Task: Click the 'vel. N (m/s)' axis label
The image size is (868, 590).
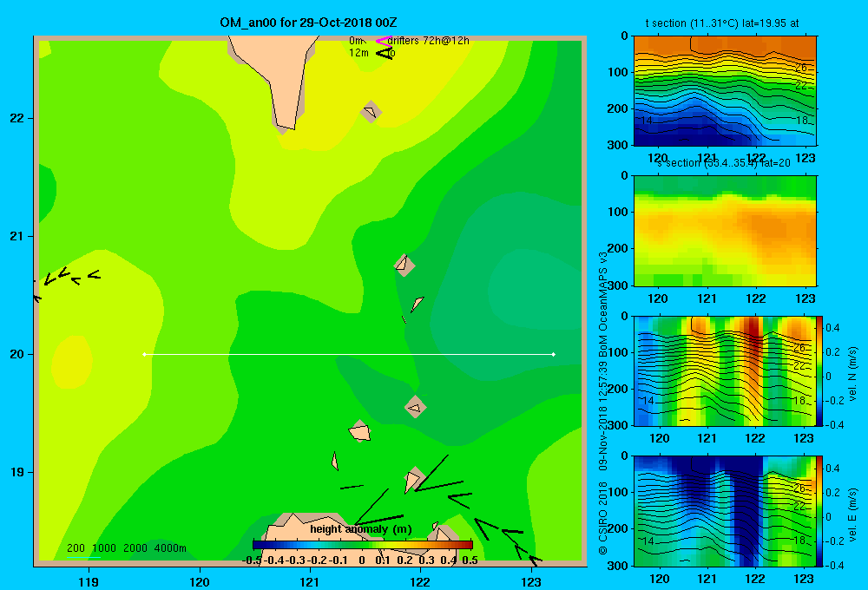Action: tap(852, 374)
